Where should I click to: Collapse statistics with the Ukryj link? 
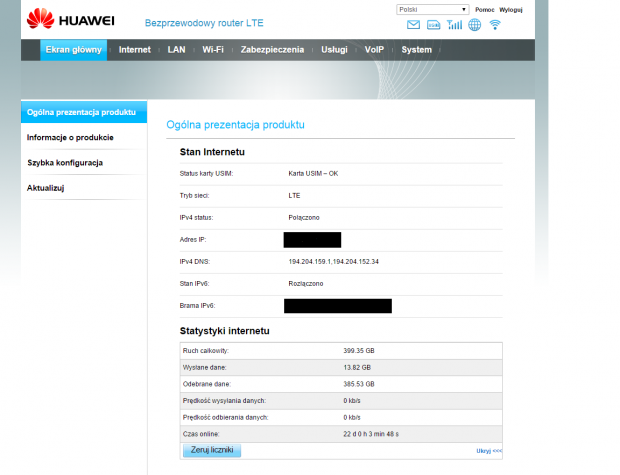[x=489, y=451]
